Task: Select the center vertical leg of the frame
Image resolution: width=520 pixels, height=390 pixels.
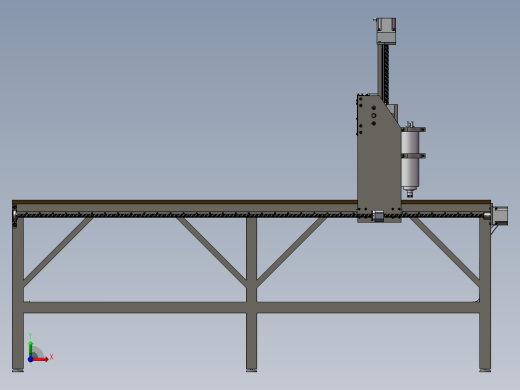Action: 251,293
